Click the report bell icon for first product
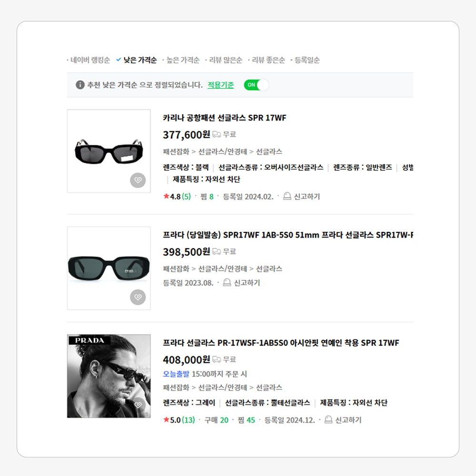Viewport: 476px width, 476px height. 287,196
